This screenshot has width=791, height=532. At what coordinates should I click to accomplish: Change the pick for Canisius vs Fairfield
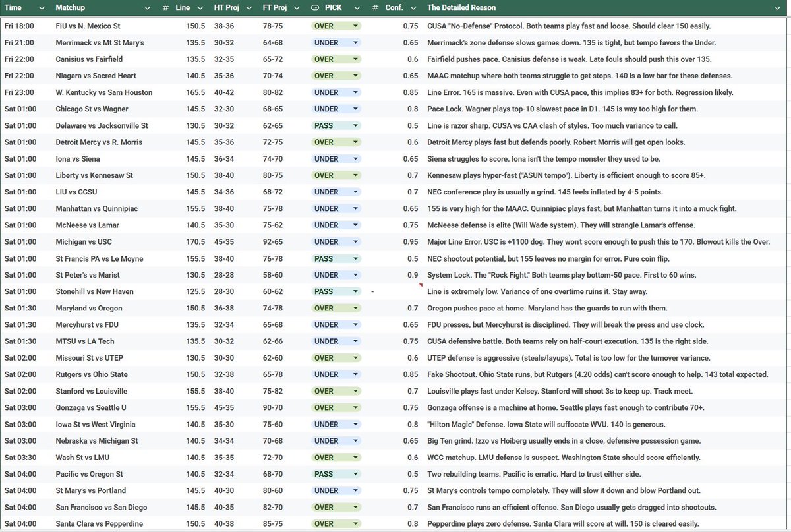pos(336,59)
